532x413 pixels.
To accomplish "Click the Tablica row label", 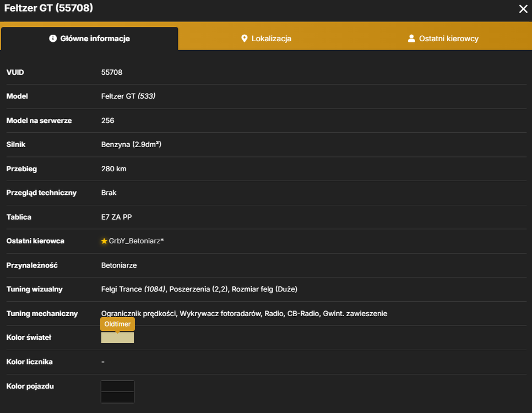I will click(19, 217).
